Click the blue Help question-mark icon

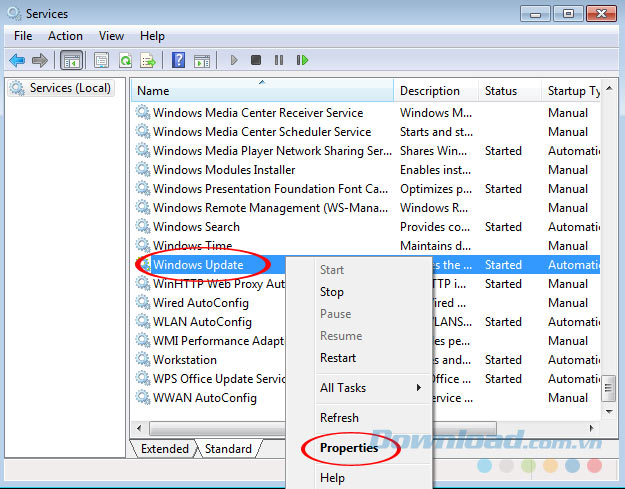click(x=178, y=60)
